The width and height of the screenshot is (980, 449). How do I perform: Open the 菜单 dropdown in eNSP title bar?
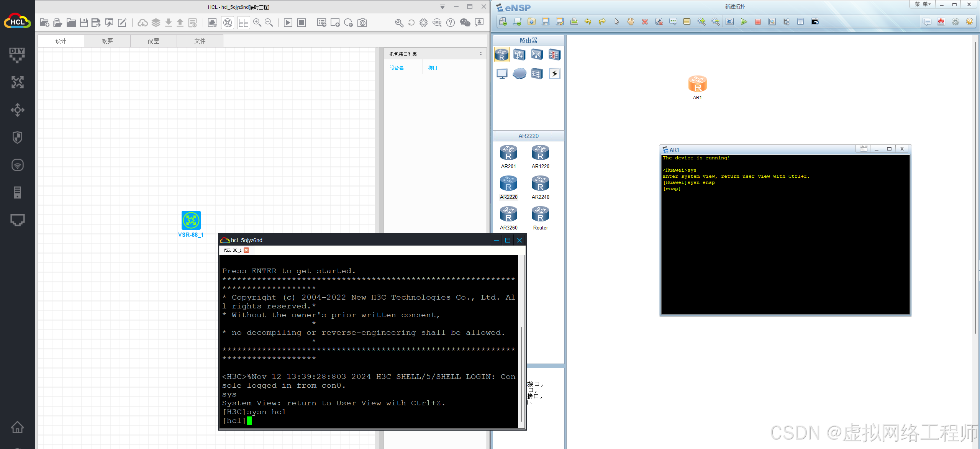click(923, 4)
